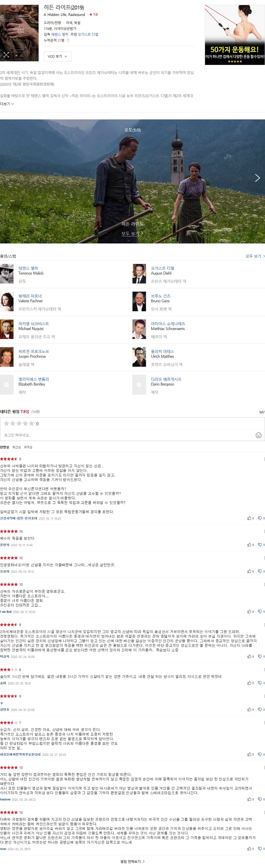
Task: Thumbs down 승미's review
Action: pos(261,683)
